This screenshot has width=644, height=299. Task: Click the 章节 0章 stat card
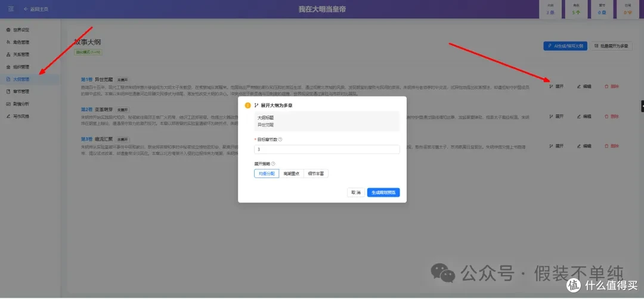pyautogui.click(x=602, y=10)
